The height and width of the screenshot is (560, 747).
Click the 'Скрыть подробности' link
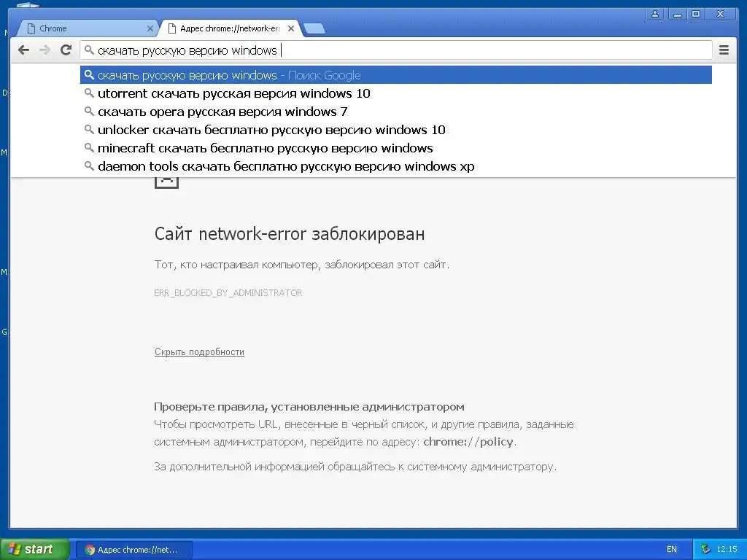click(x=199, y=352)
